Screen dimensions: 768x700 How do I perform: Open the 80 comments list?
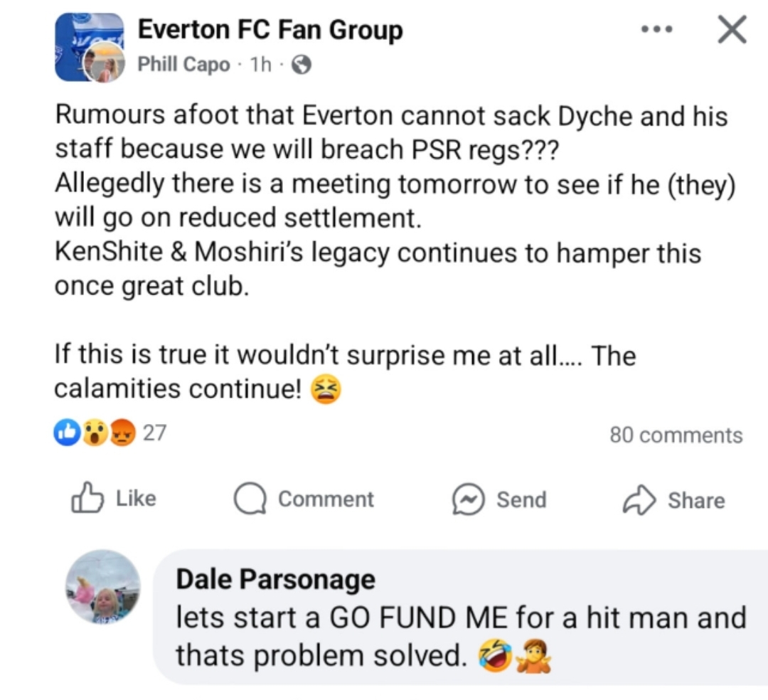coord(676,435)
